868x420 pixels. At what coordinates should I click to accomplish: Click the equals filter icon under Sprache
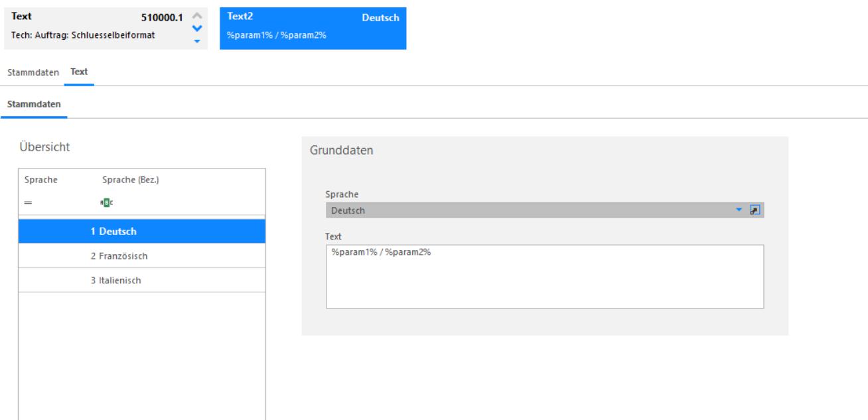point(28,202)
